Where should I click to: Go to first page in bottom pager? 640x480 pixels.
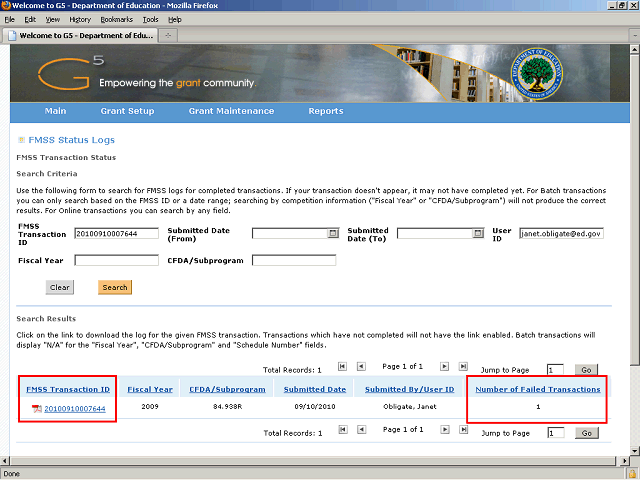click(343, 429)
